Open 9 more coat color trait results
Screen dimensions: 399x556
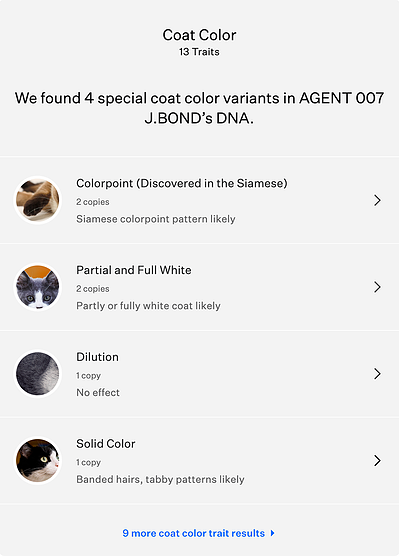pos(194,533)
